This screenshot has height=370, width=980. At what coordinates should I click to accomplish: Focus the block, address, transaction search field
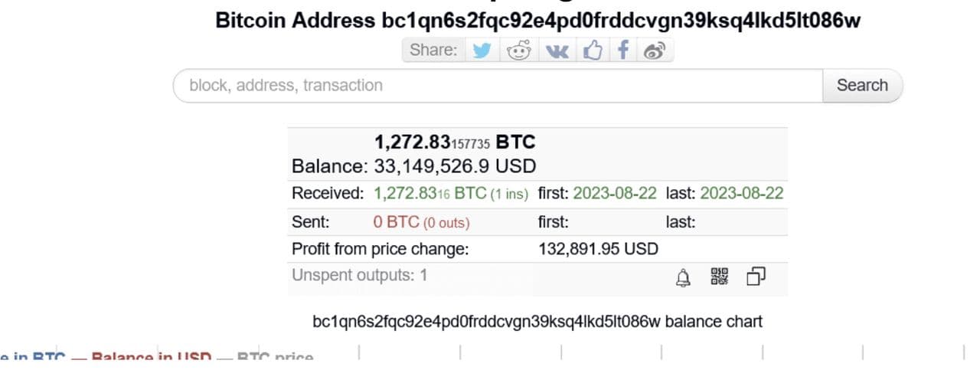click(x=498, y=85)
